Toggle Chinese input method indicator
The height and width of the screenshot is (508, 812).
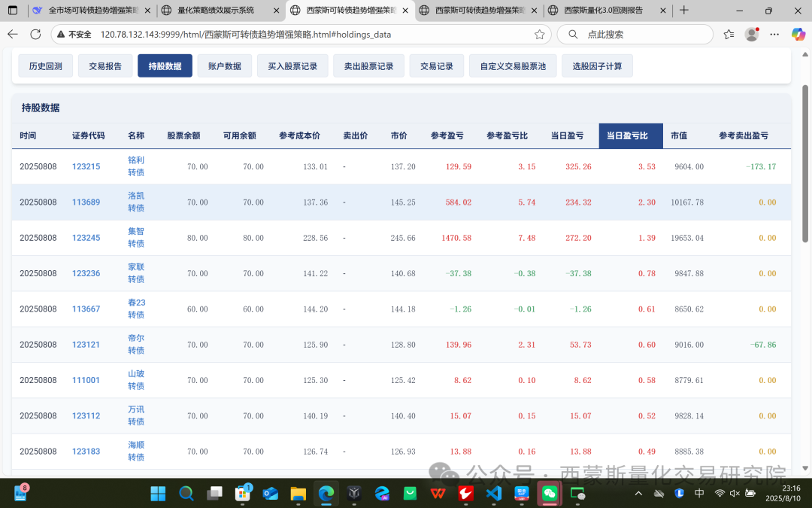point(699,493)
